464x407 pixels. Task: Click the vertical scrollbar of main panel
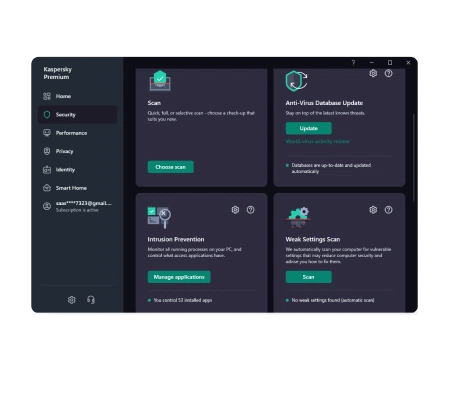pyautogui.click(x=414, y=157)
